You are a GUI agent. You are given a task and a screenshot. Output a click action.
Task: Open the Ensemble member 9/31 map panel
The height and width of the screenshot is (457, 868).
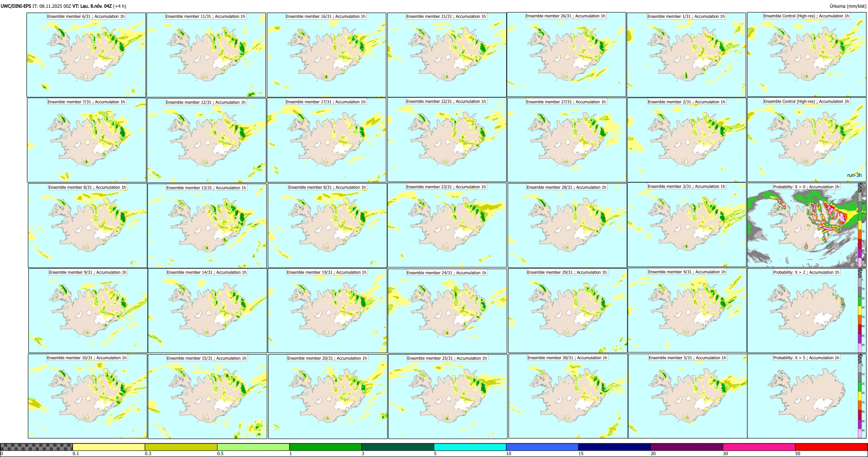pyautogui.click(x=88, y=311)
